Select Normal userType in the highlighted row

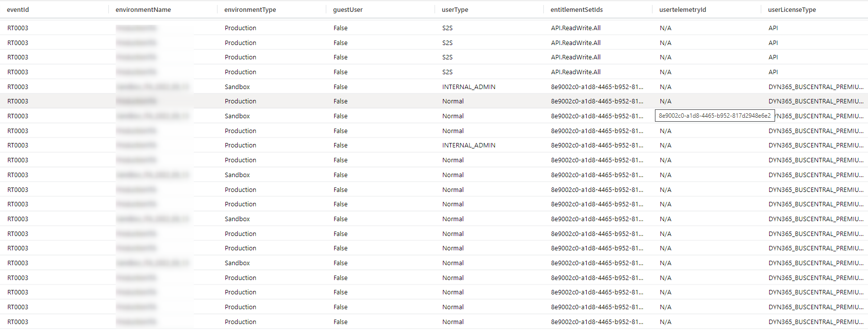[x=453, y=101]
